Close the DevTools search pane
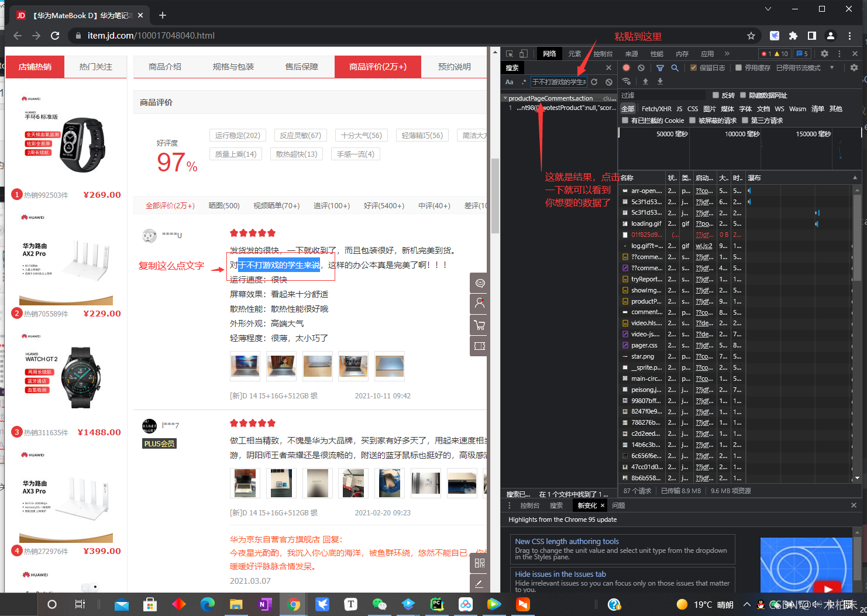The width and height of the screenshot is (867, 616). [608, 68]
